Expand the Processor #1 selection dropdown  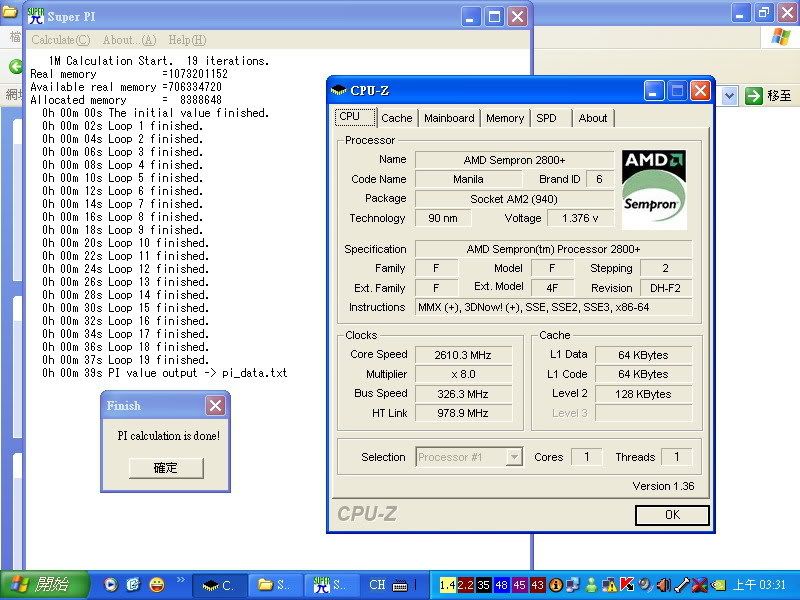514,457
